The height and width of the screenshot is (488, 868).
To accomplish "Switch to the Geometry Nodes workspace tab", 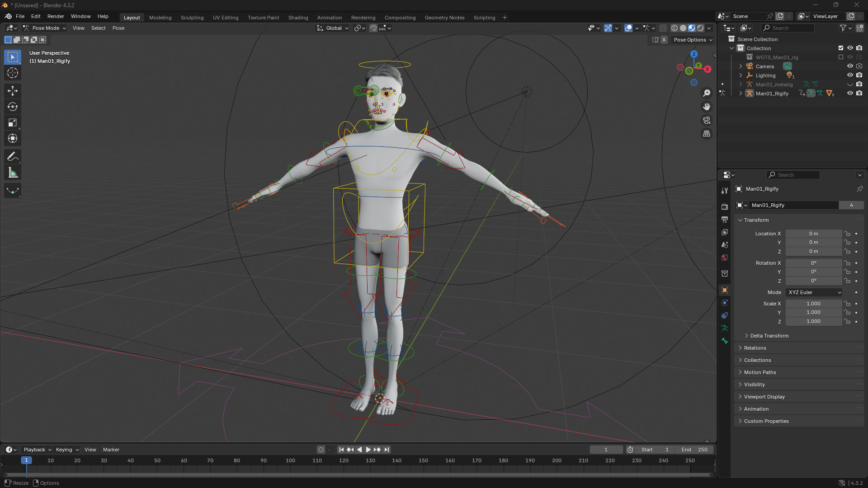I will pyautogui.click(x=444, y=18).
